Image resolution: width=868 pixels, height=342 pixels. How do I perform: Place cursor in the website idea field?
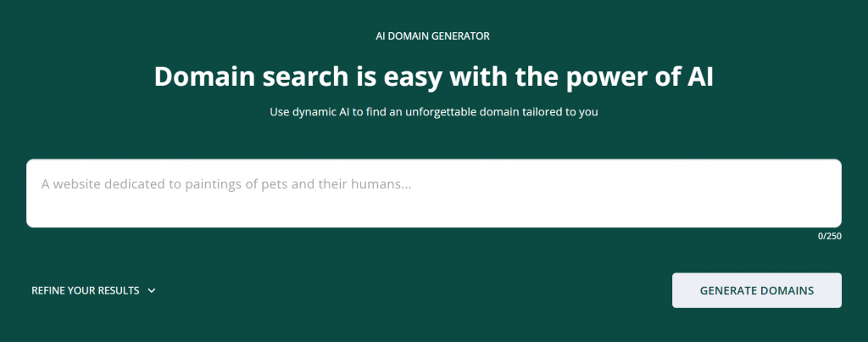point(433,193)
